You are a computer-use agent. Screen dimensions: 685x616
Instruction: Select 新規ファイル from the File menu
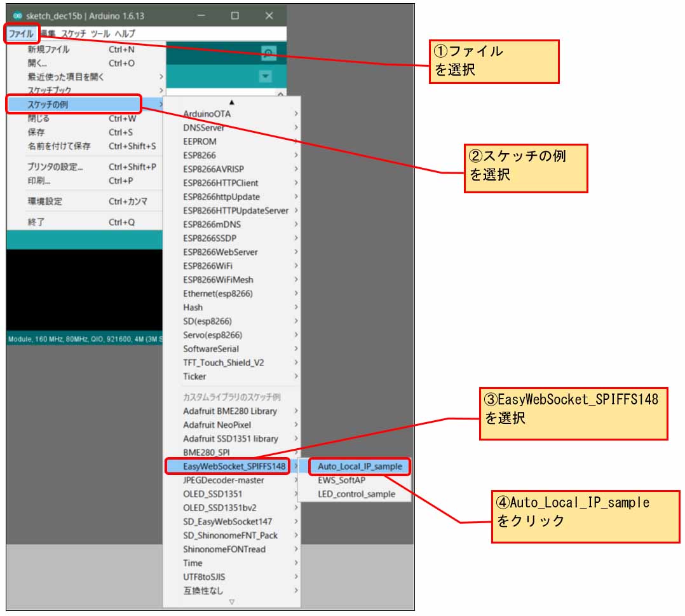(x=86, y=50)
